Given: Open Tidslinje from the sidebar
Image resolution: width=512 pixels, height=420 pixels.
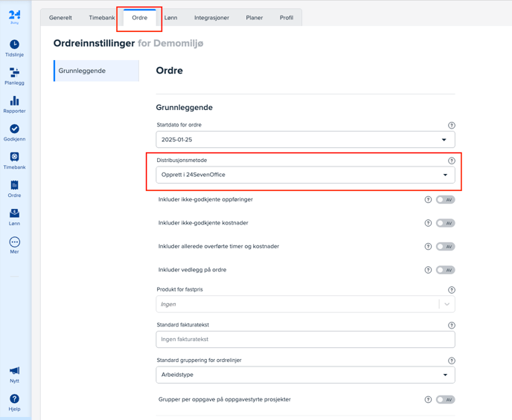Looking at the screenshot, I should pyautogui.click(x=14, y=48).
